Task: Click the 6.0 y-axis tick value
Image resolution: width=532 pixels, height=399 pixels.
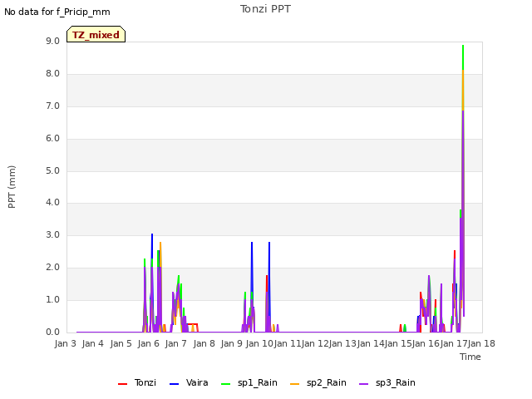Action: click(x=52, y=139)
